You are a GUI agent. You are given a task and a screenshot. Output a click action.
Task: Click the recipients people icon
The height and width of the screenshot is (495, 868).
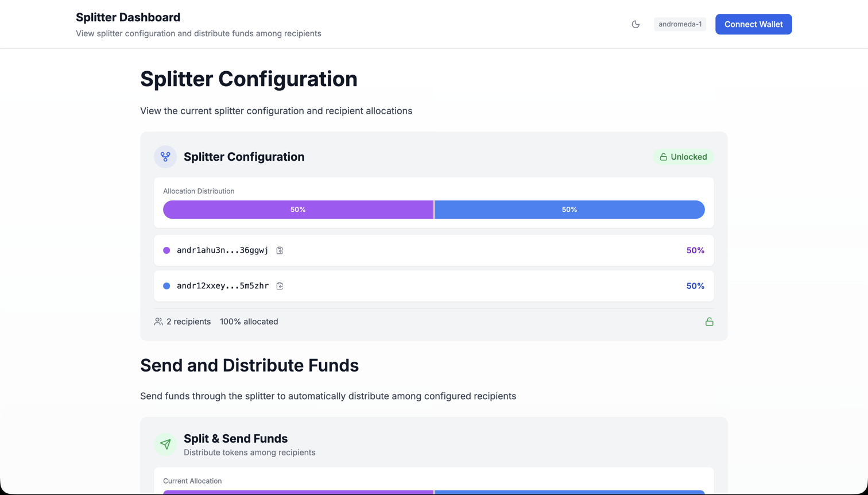(158, 322)
